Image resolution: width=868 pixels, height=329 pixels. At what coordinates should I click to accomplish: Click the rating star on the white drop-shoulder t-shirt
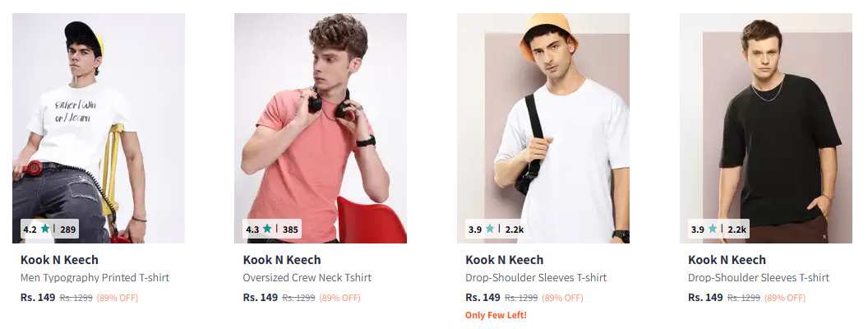tap(491, 229)
